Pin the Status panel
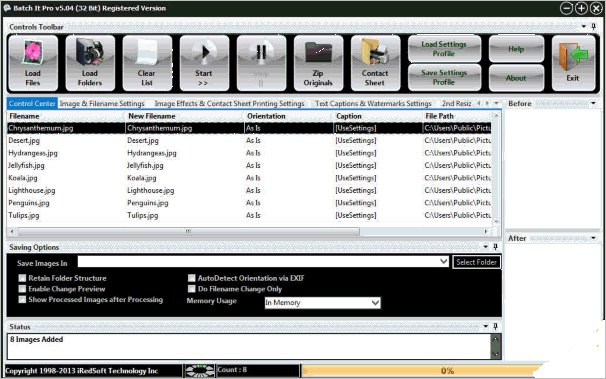This screenshot has height=379, width=606. 495,326
